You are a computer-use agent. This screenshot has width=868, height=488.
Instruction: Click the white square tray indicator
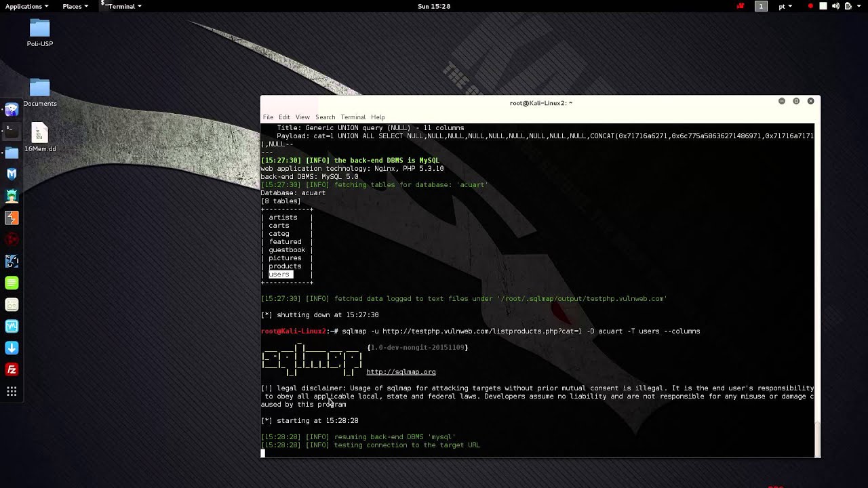coord(823,6)
